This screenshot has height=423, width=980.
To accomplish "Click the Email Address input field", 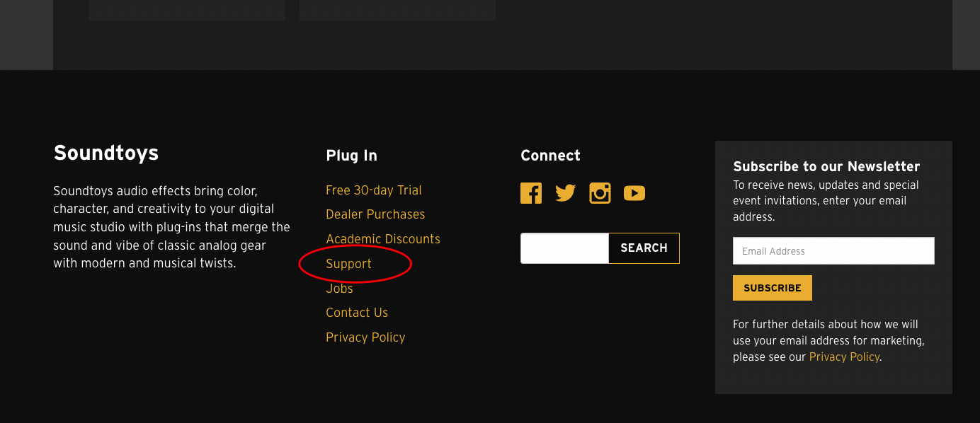I will pos(833,251).
